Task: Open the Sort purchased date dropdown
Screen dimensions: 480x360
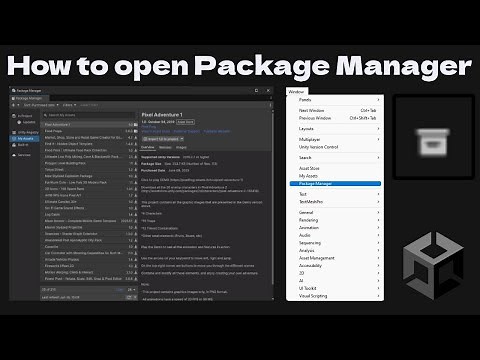Action: click(x=41, y=105)
